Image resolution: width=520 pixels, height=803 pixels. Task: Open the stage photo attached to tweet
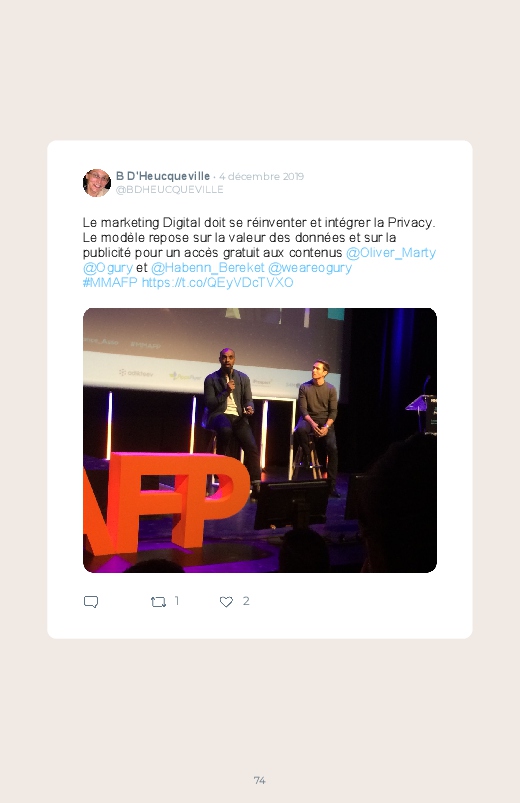[260, 440]
